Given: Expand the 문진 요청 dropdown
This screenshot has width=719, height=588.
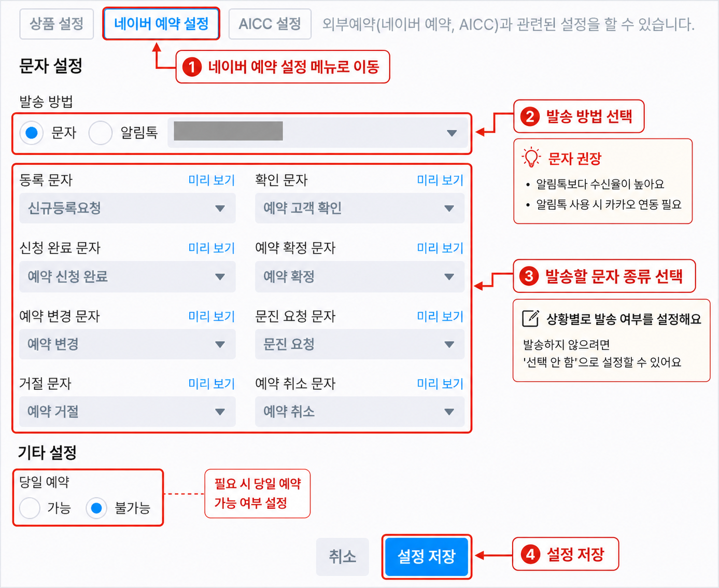Looking at the screenshot, I should (x=359, y=344).
